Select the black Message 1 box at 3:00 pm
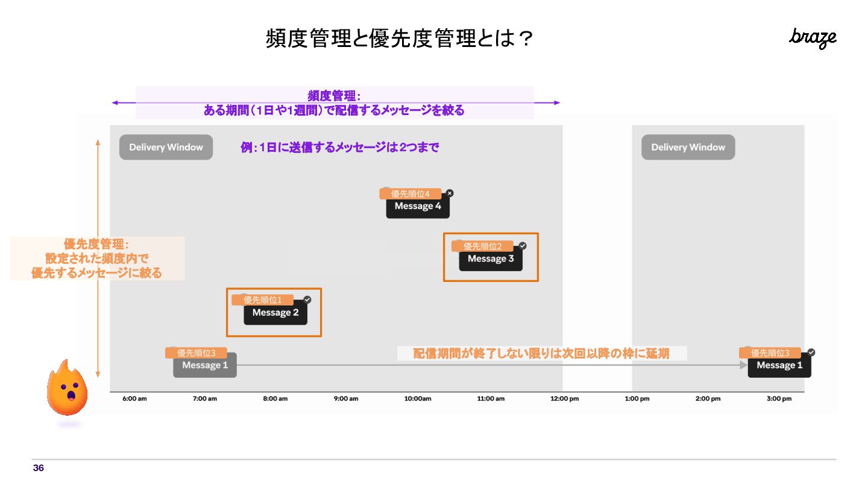This screenshot has height=488, width=868. (x=779, y=365)
